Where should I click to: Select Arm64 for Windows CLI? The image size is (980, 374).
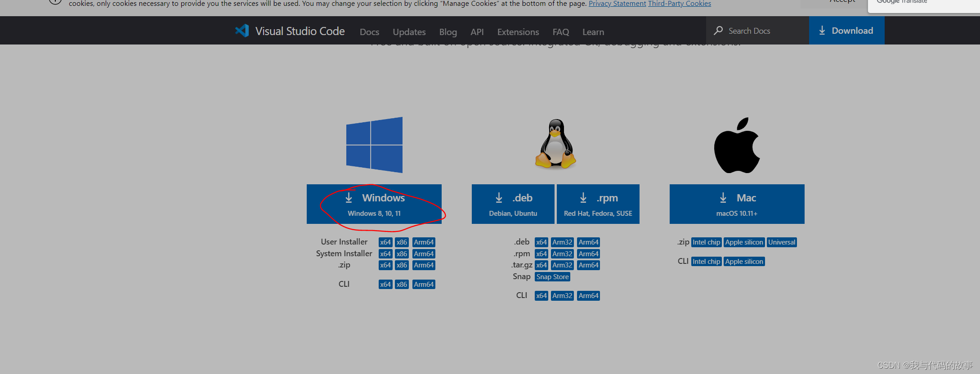pyautogui.click(x=424, y=285)
